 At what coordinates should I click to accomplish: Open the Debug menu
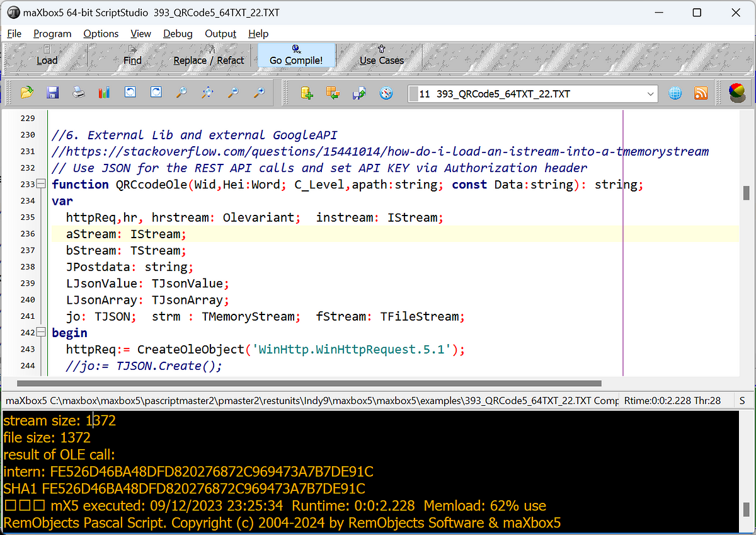(178, 34)
